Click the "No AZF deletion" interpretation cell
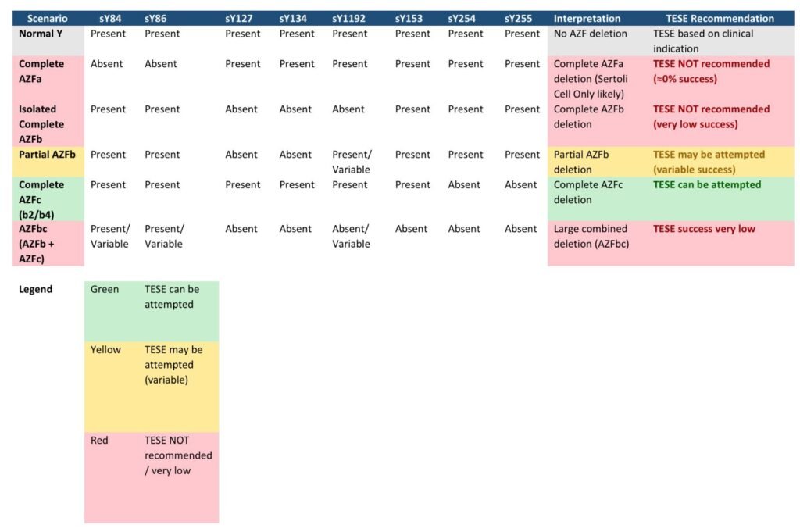 [590, 34]
